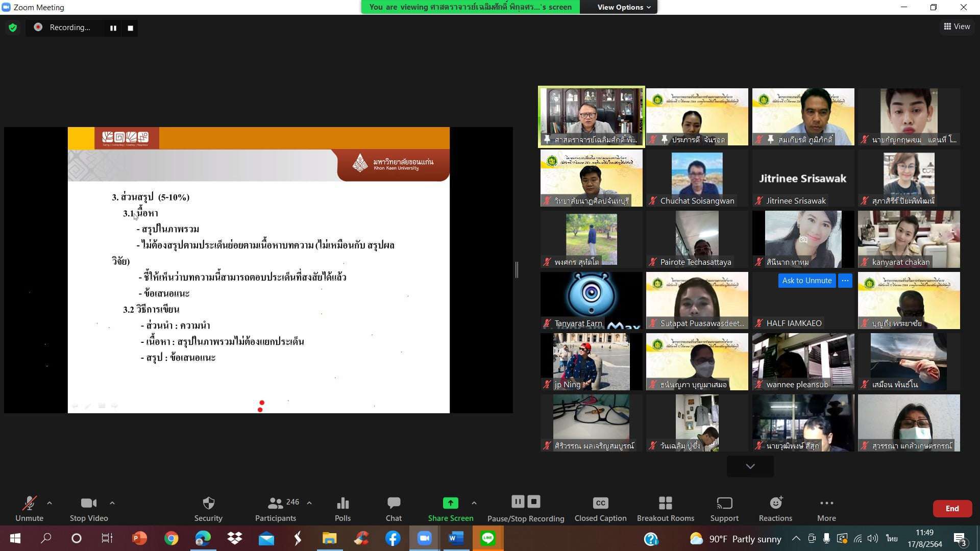Click Ask to Unmute on HALF IAMKAEO

click(x=806, y=281)
